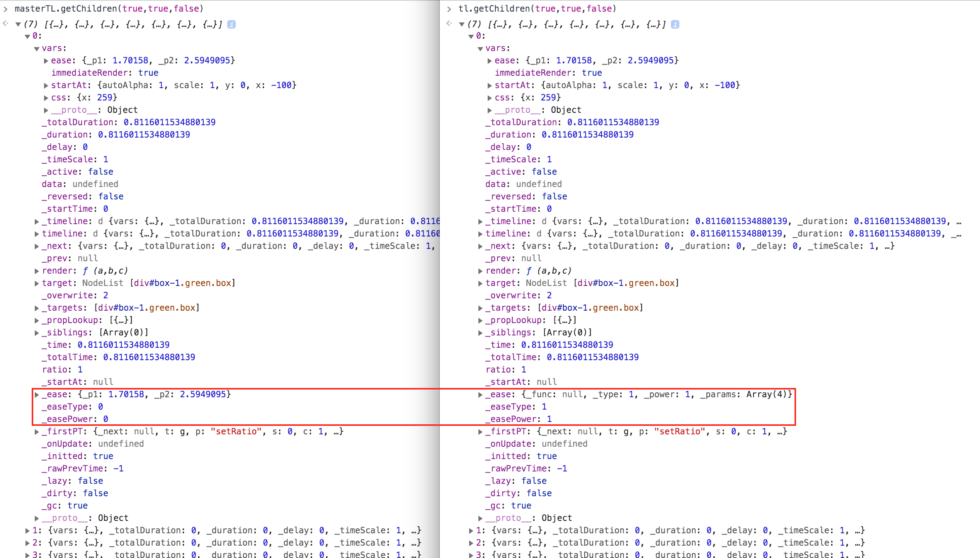Image resolution: width=980 pixels, height=558 pixels.
Task: Collapse the vars object in the right console
Action: tap(480, 48)
